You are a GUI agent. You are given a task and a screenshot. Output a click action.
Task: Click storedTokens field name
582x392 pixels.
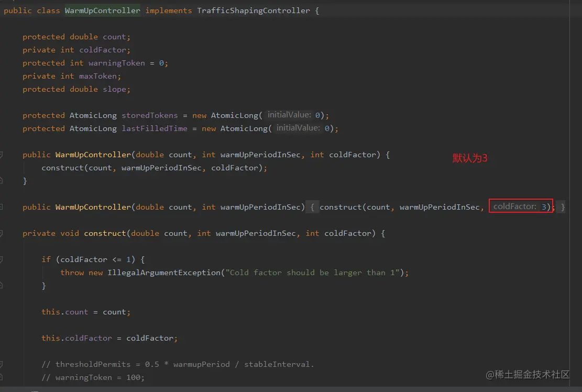[150, 115]
